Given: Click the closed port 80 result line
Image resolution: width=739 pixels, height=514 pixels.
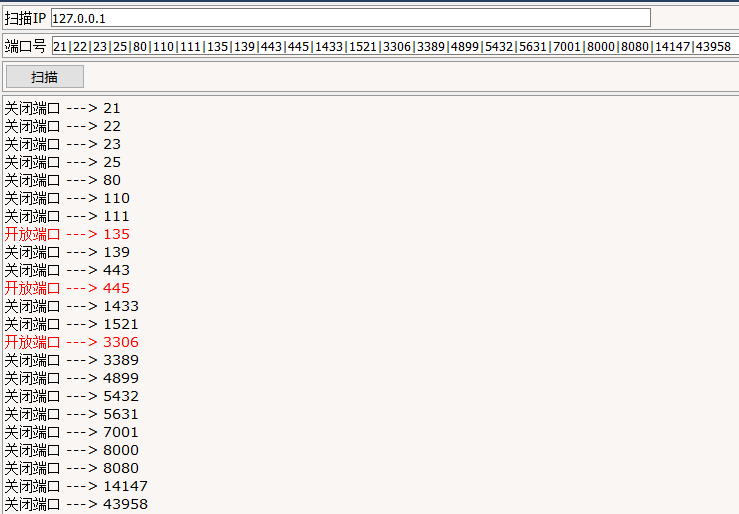Looking at the screenshot, I should coord(62,180).
